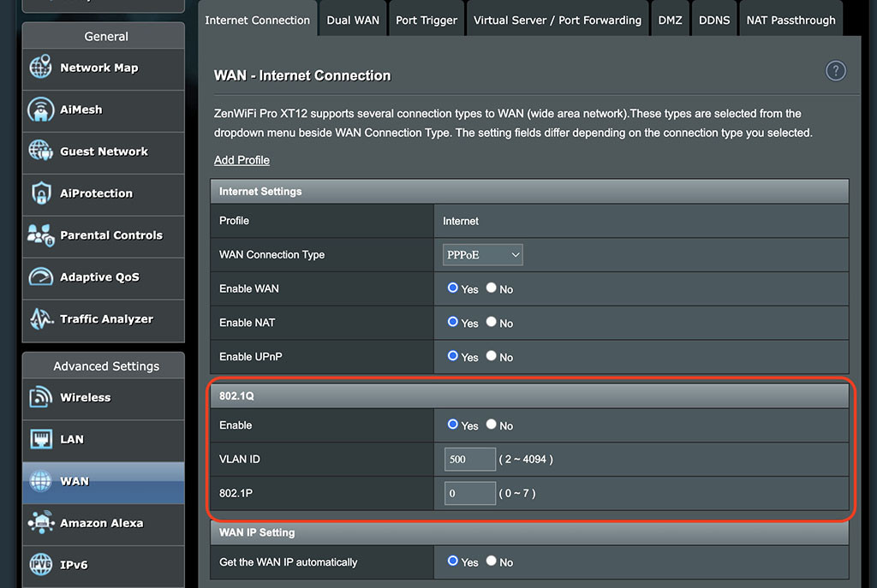
Task: Choose No for Enable UPnP
Action: click(x=492, y=357)
